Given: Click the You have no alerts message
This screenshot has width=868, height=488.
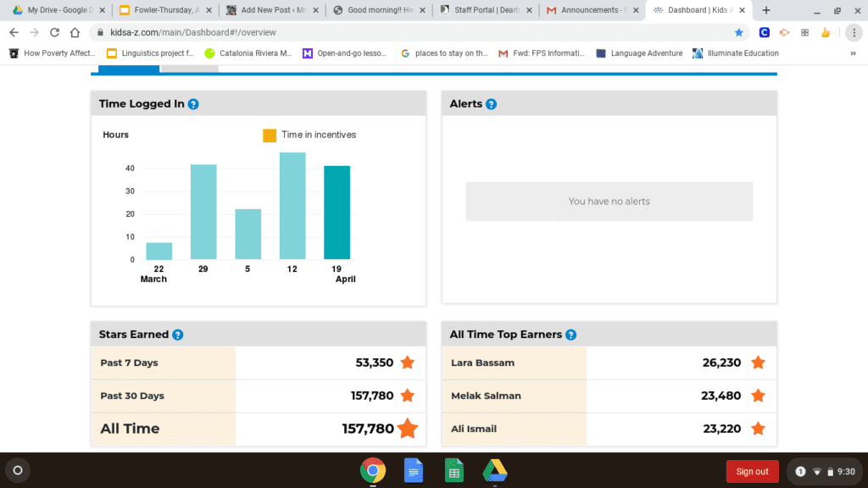Looking at the screenshot, I should click(609, 202).
